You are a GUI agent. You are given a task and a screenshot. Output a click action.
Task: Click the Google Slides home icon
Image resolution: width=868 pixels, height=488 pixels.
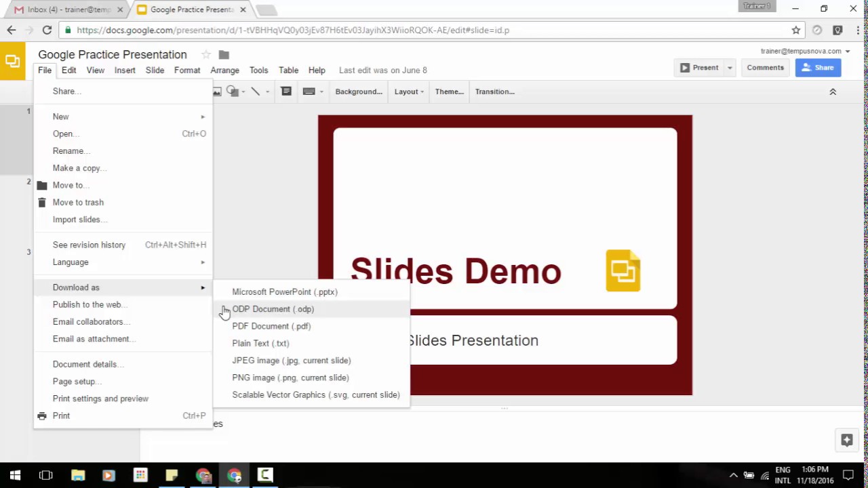point(12,61)
